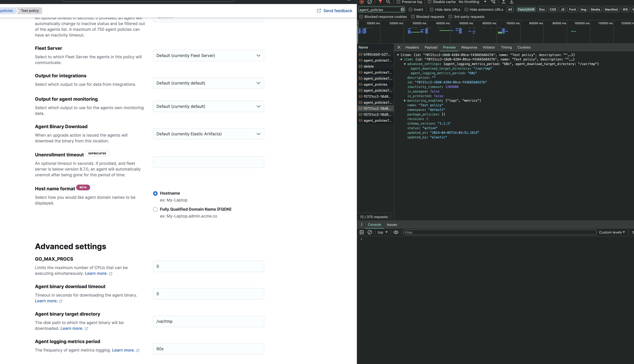Screen dimensions: 634x364
Task: Open Output for integrations dropdown
Action: click(208, 83)
